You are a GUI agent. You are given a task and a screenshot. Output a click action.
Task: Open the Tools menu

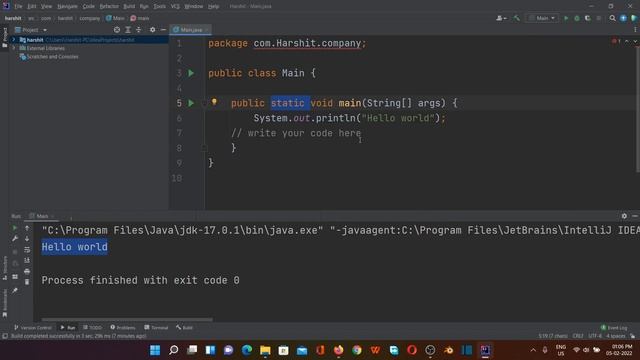click(160, 6)
